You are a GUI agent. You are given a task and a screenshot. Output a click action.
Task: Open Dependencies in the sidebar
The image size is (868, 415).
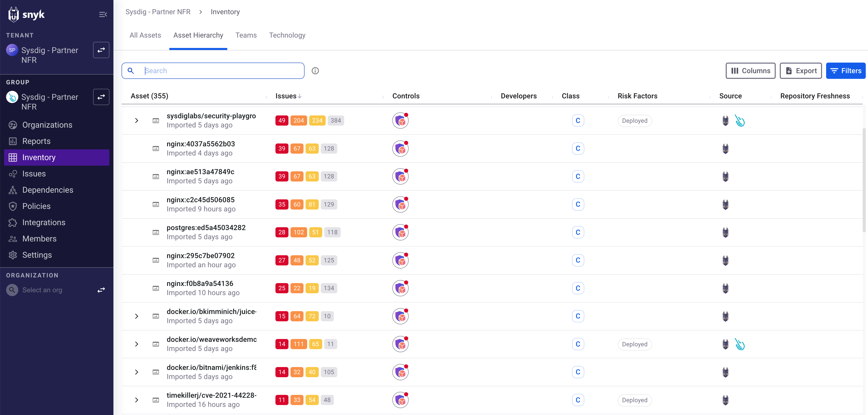coord(57,190)
